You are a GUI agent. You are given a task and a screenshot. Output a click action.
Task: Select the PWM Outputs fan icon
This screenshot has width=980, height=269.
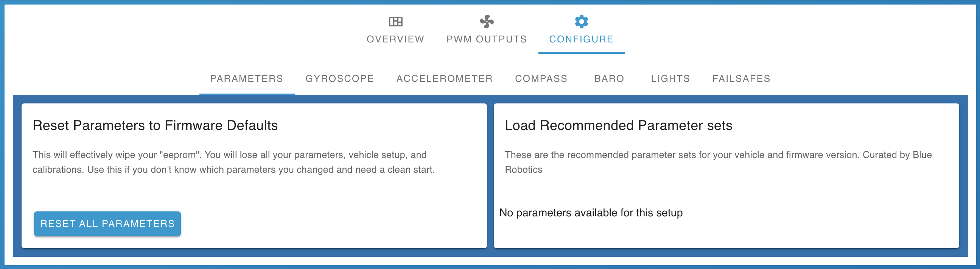(486, 22)
